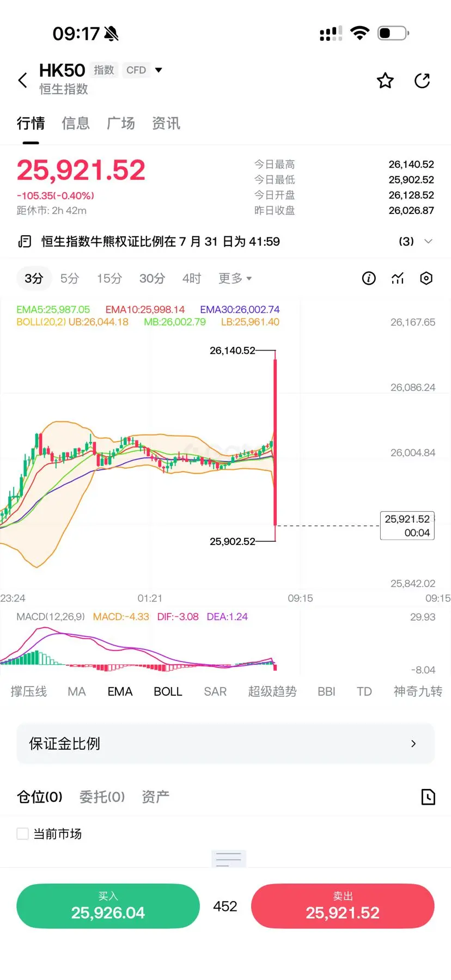
Task: Open HK50 symbol dropdown arrow
Action: [159, 70]
